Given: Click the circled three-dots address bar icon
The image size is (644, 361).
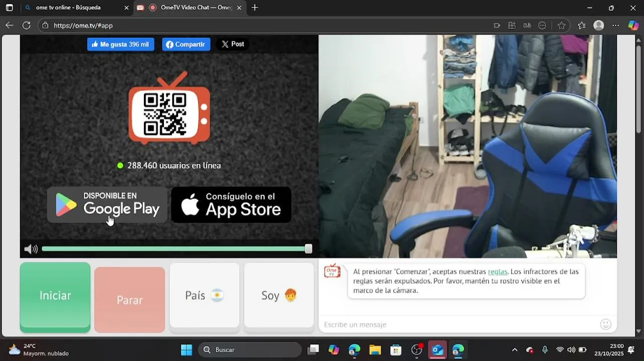Looking at the screenshot, I should [x=542, y=26].
